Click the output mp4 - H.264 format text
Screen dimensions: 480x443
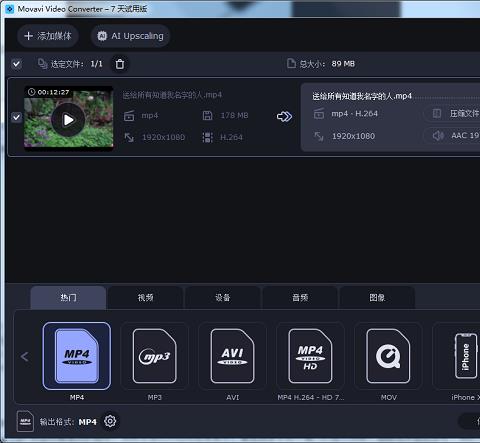pyautogui.click(x=354, y=114)
